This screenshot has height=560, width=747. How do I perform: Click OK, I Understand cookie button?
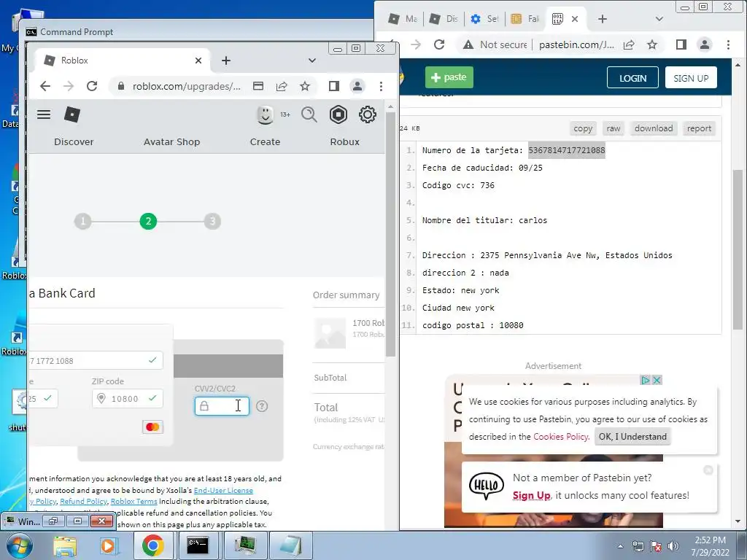(x=632, y=437)
